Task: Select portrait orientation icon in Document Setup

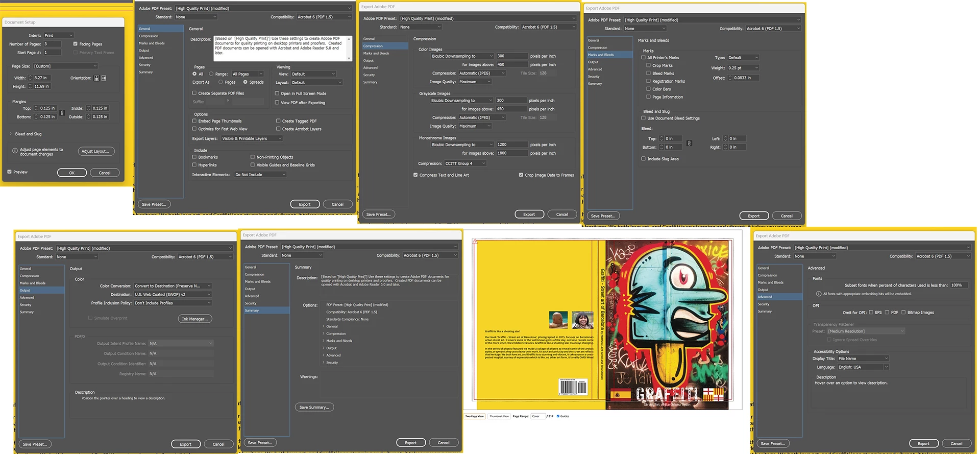Action: click(96, 78)
